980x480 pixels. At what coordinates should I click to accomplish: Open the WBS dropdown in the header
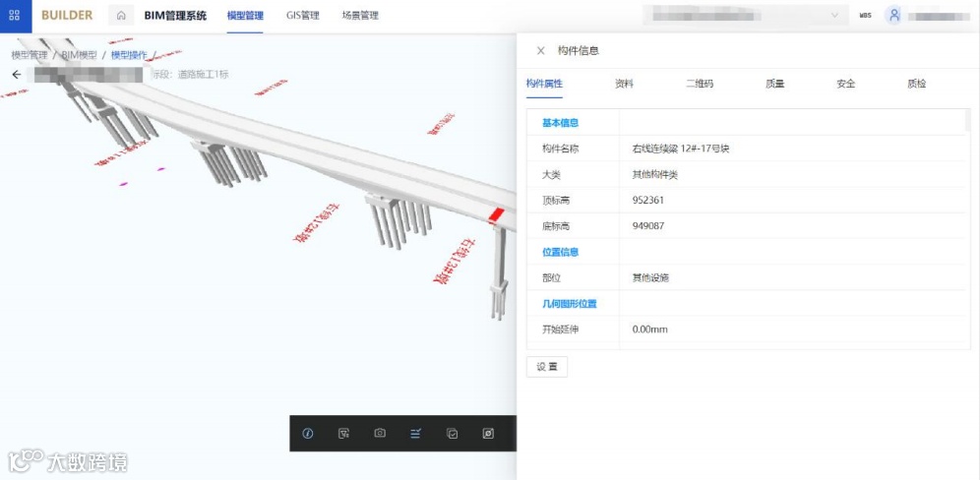[x=865, y=16]
